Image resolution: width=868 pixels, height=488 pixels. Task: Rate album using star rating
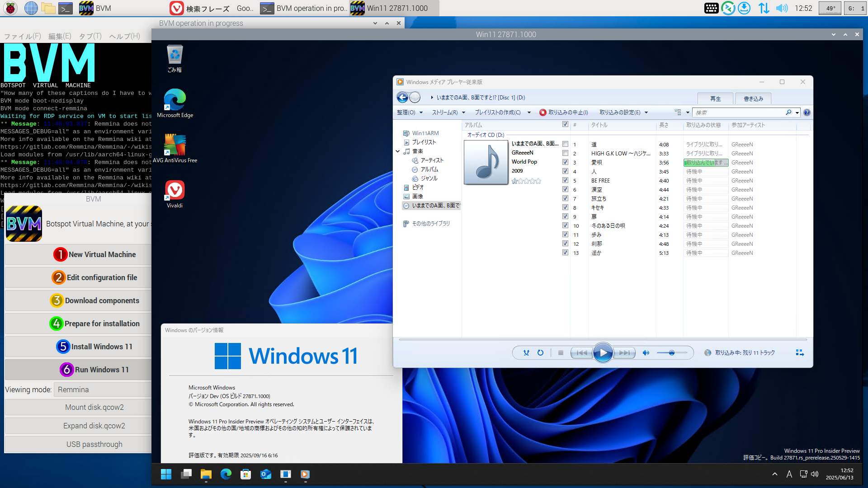(526, 181)
